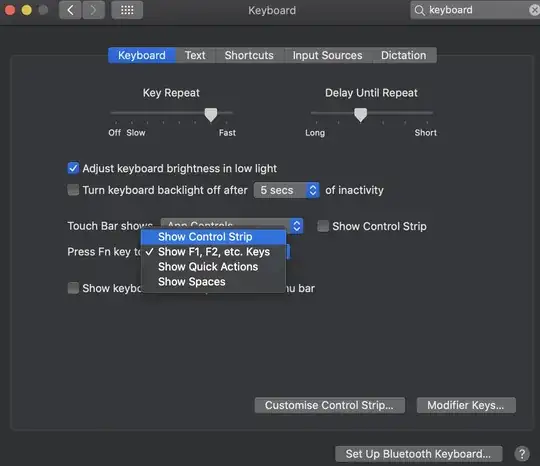
Task: Clear the search field with the x button
Action: [x=534, y=10]
